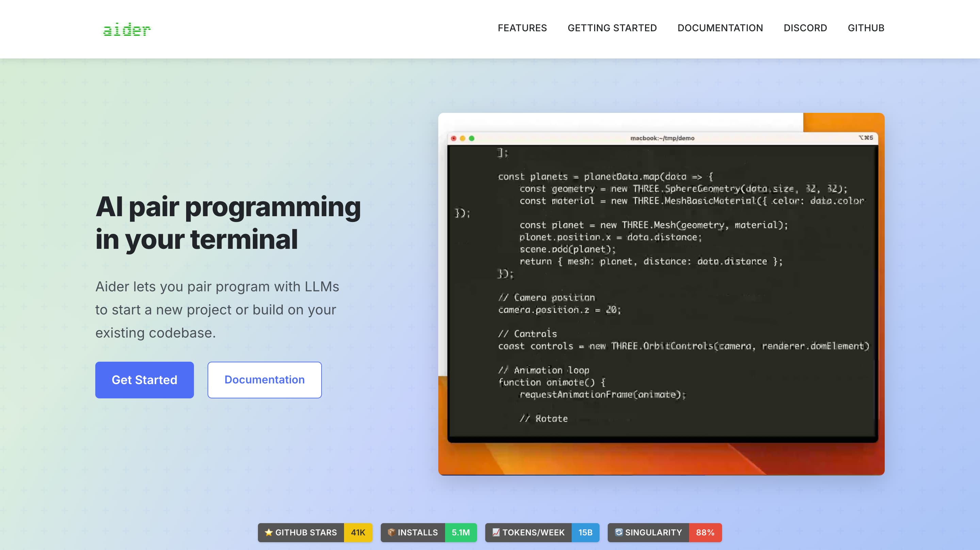Click the package box icon on the Installs badge
Viewport: 980px width, 550px height.
click(391, 532)
